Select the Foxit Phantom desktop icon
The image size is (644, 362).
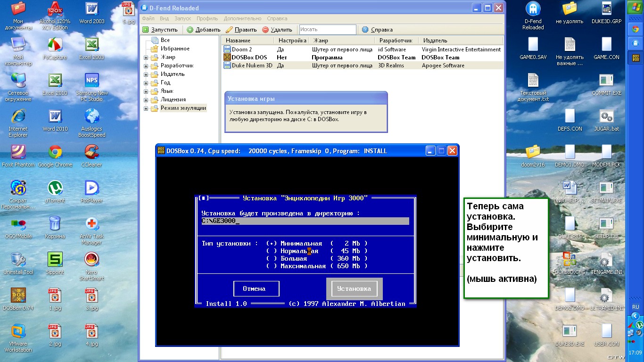[x=18, y=156]
